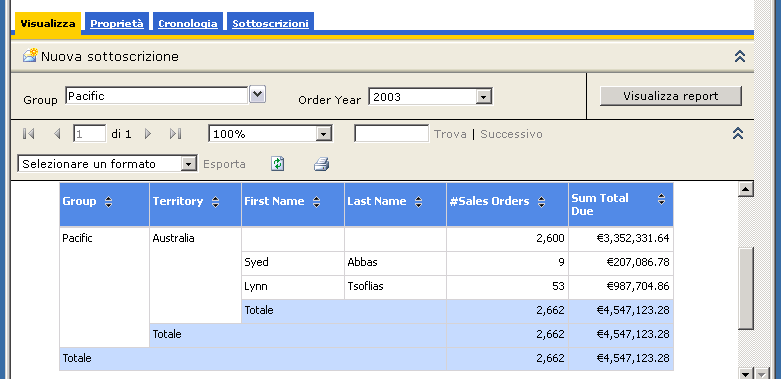Click the Visualizza report button
781x379 pixels.
670,96
